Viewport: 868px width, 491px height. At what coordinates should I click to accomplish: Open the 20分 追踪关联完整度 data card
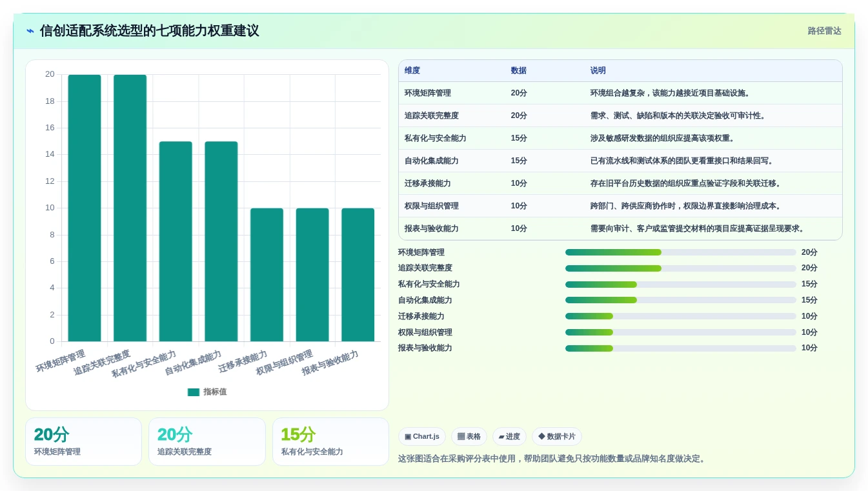(207, 442)
